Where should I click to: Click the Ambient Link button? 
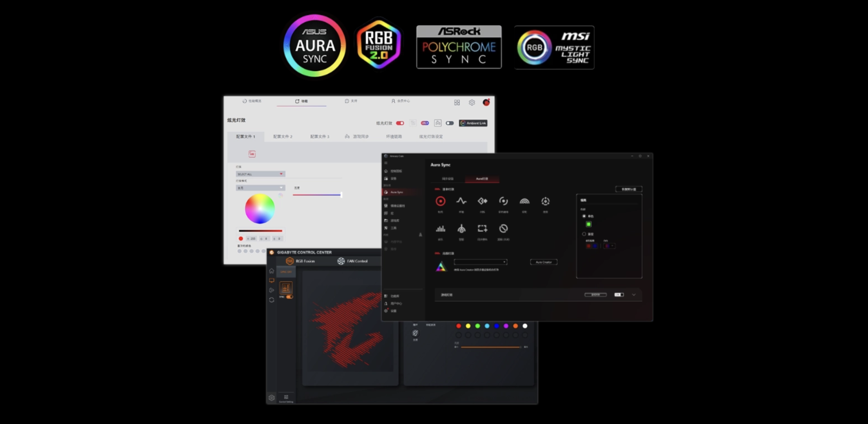[x=473, y=123]
